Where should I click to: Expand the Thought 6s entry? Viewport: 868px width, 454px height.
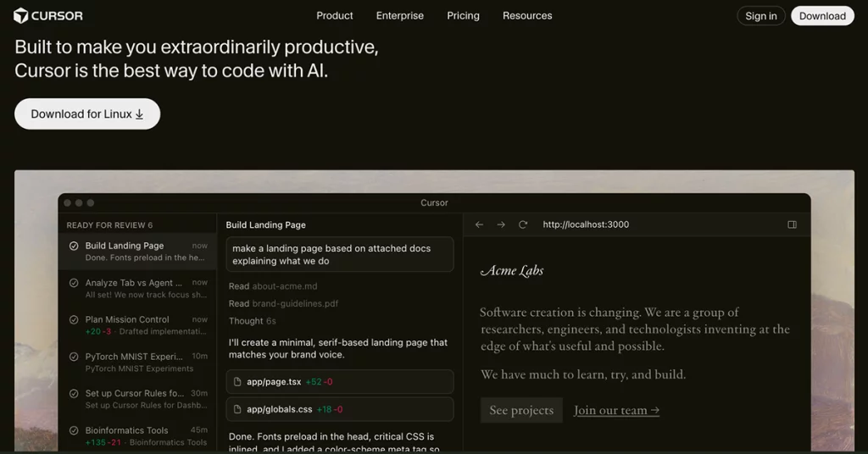coord(253,321)
